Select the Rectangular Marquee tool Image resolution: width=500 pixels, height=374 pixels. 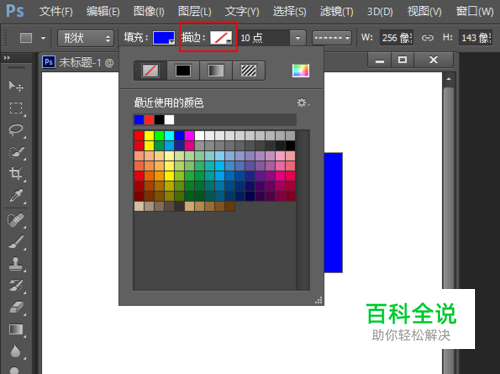[16, 108]
